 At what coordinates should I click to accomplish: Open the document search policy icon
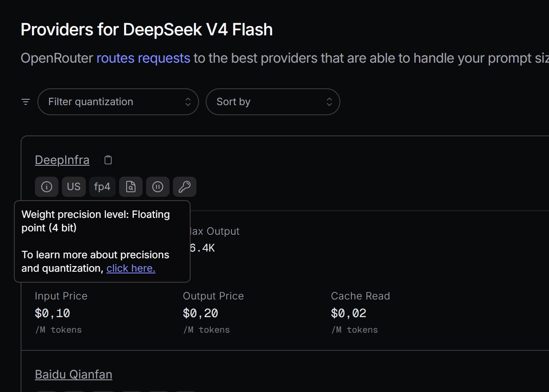point(131,187)
